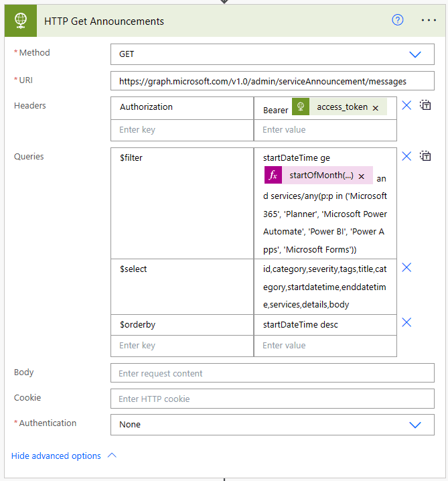Screen dimensions: 448x481
Task: Click the Method label
Action: [34, 52]
